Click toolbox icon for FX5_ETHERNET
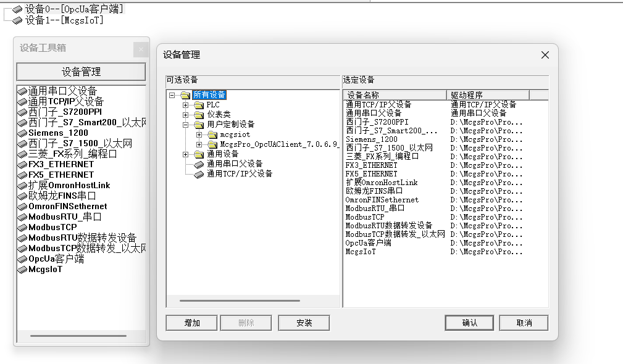 point(23,175)
